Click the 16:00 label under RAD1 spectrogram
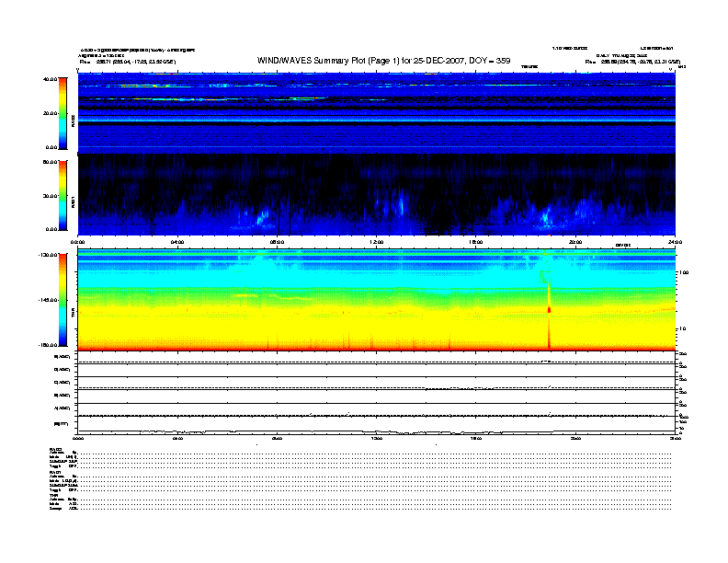Screen dimensions: 728x563 click(476, 242)
